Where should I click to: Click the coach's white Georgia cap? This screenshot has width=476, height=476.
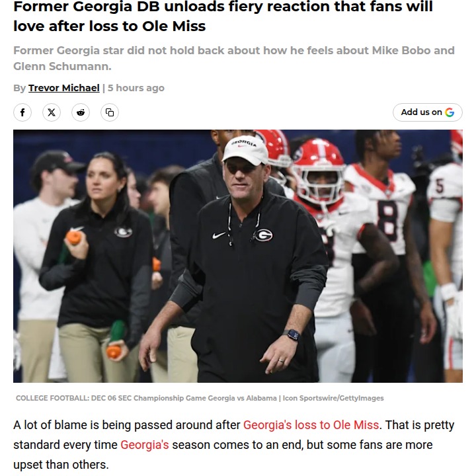tap(245, 150)
